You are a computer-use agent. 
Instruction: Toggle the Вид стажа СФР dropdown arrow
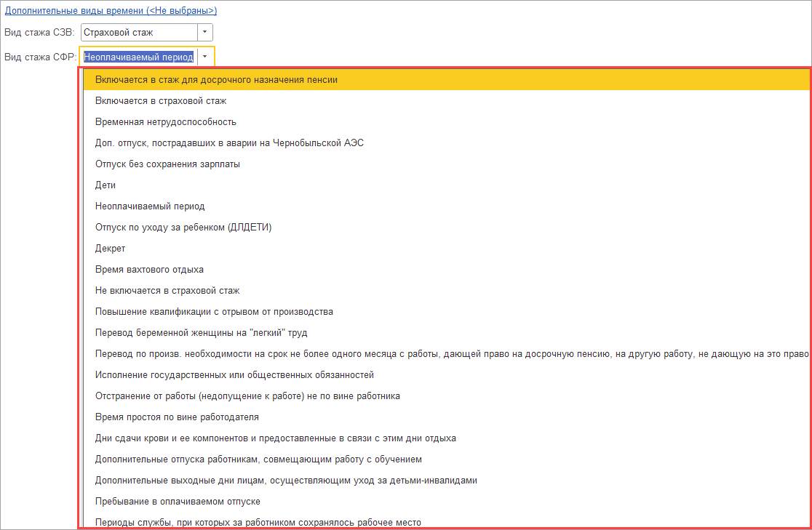coord(205,57)
